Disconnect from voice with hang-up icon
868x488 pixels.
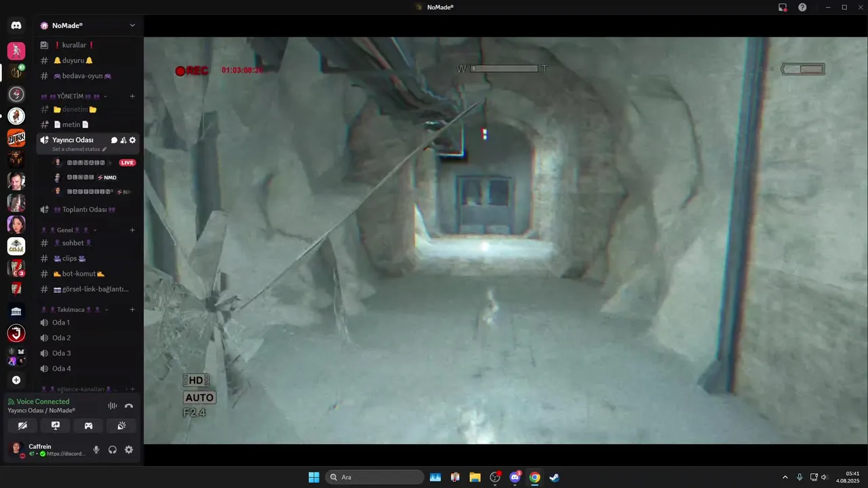(x=129, y=406)
